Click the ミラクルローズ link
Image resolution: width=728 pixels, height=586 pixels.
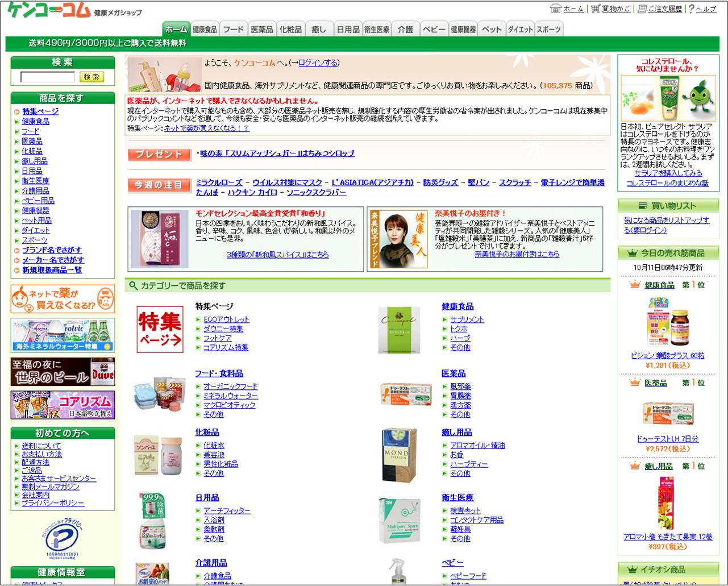coord(219,182)
